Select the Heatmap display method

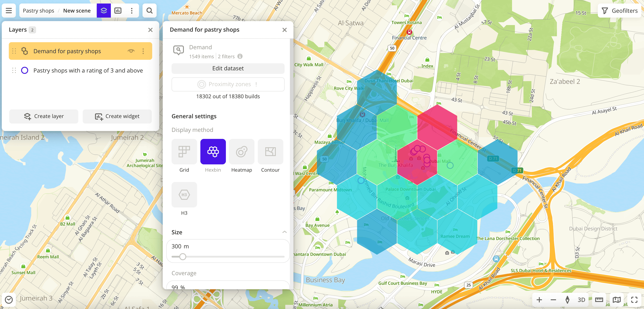(241, 152)
